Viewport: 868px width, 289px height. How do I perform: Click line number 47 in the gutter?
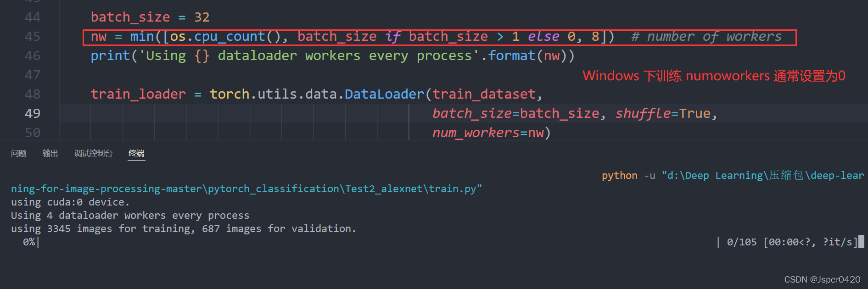33,75
